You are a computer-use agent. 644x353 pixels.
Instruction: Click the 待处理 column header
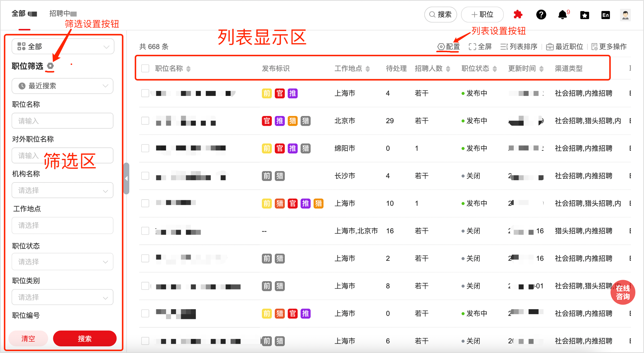(396, 69)
